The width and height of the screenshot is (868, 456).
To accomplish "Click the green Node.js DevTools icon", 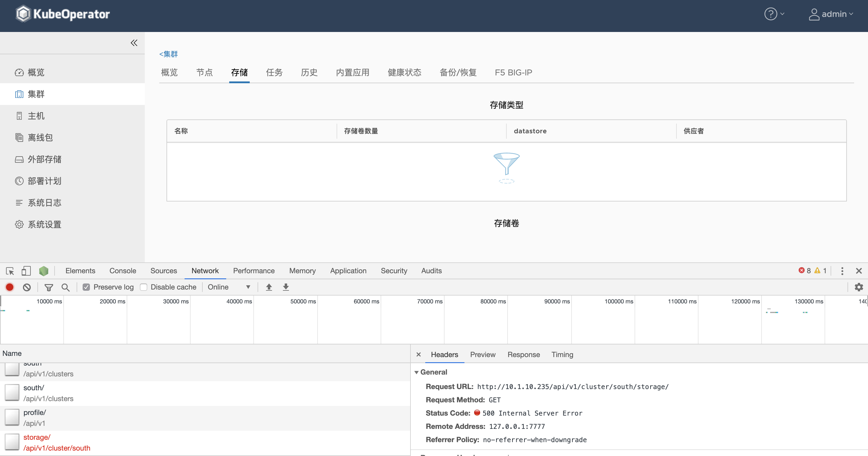I will [44, 271].
